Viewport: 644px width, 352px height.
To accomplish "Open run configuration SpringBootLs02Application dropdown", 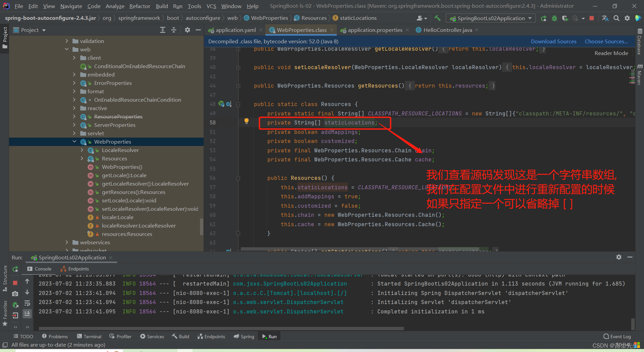I will point(491,18).
